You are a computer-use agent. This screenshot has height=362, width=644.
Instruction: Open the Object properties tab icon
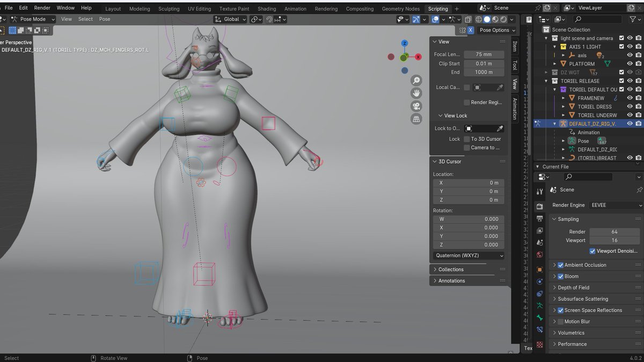pyautogui.click(x=540, y=270)
